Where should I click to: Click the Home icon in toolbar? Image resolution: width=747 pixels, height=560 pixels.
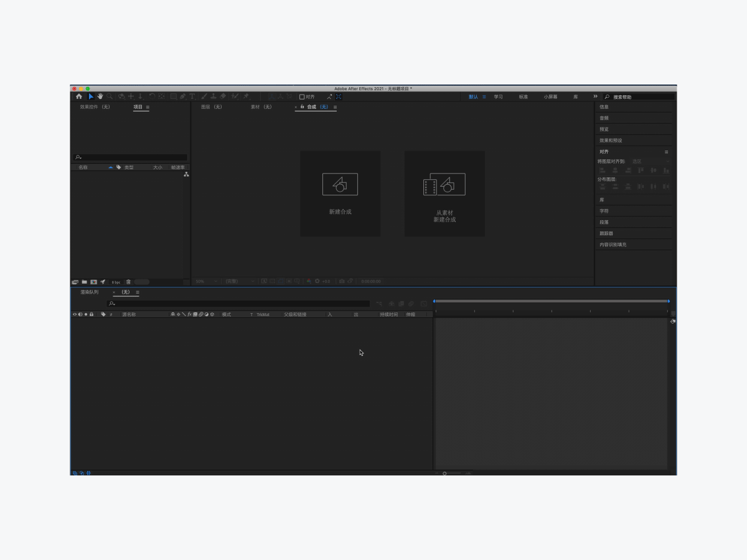79,96
